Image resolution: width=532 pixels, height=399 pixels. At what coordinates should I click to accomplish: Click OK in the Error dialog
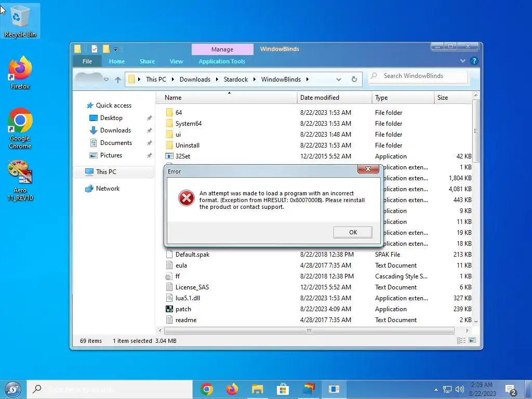point(353,232)
